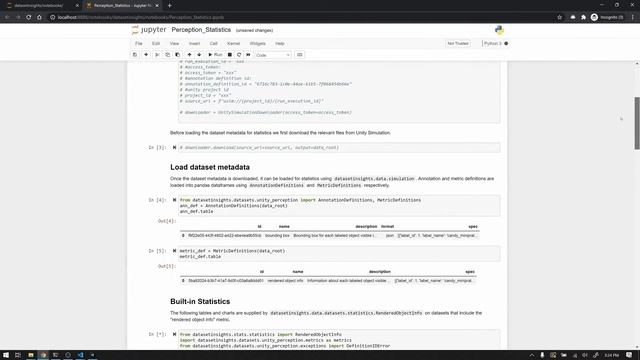Interrupt the kernel with stop icon
The height and width of the screenshot is (360, 640).
click(x=230, y=55)
